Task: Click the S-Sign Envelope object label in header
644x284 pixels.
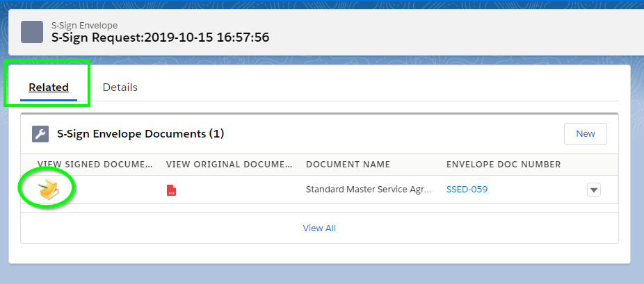Action: pos(84,25)
